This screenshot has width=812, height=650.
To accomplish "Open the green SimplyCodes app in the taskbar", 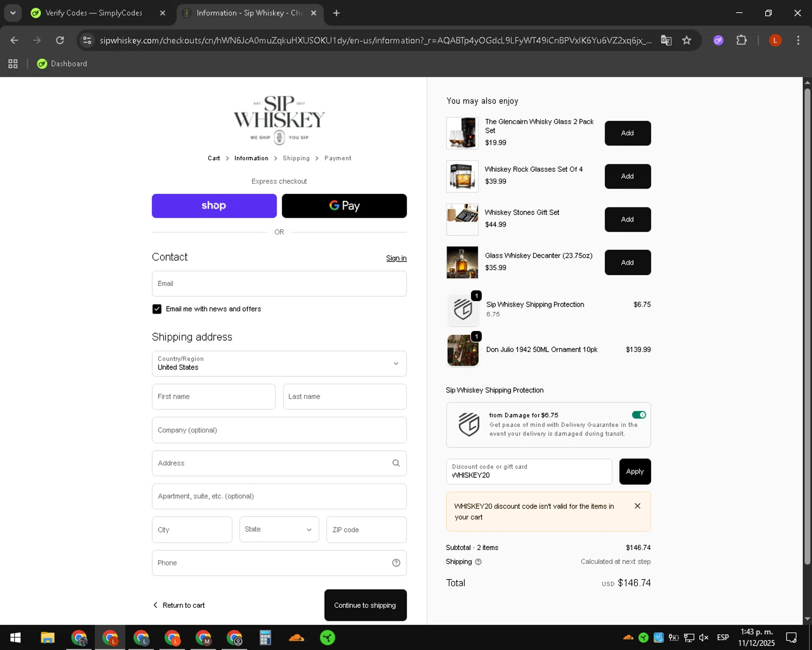I will point(328,638).
